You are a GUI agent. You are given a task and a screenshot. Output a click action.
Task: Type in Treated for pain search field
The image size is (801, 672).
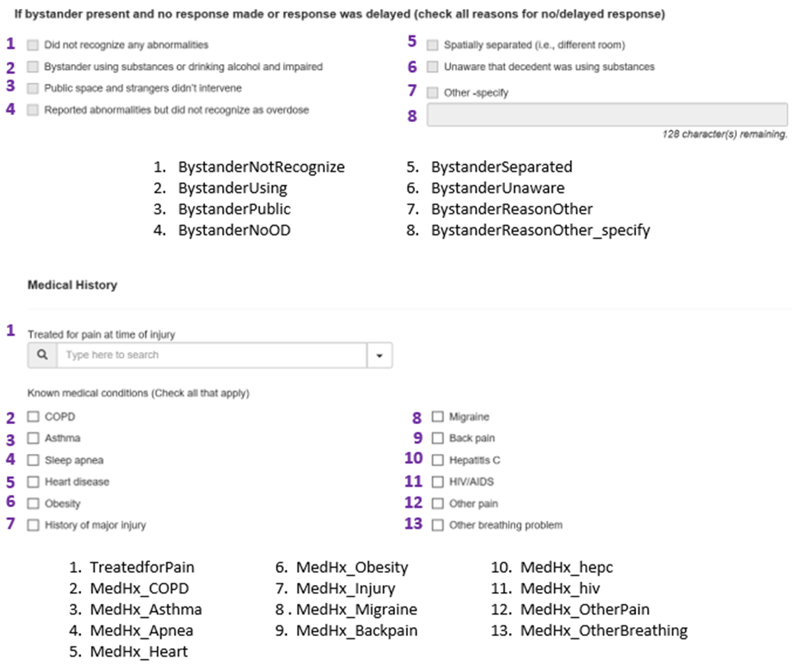(x=212, y=355)
